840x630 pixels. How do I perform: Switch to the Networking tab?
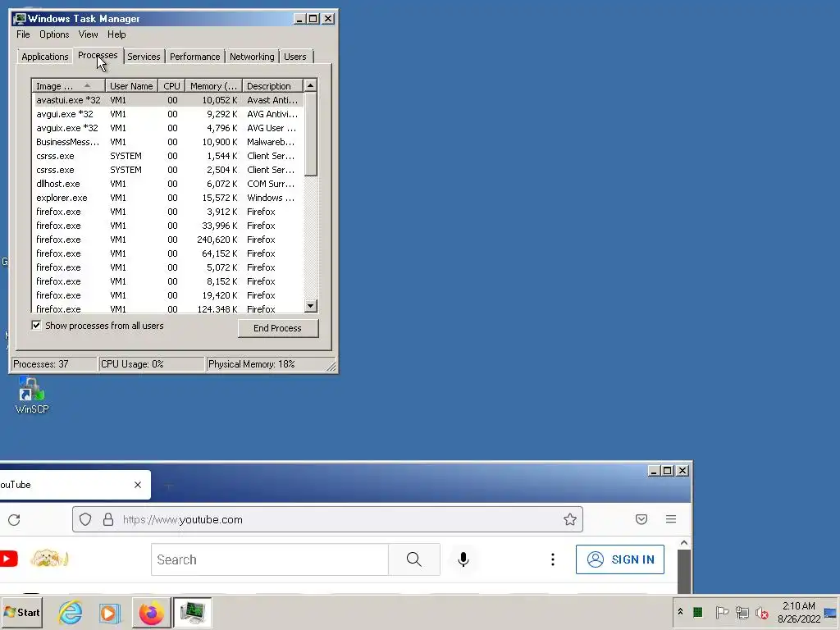click(x=252, y=57)
